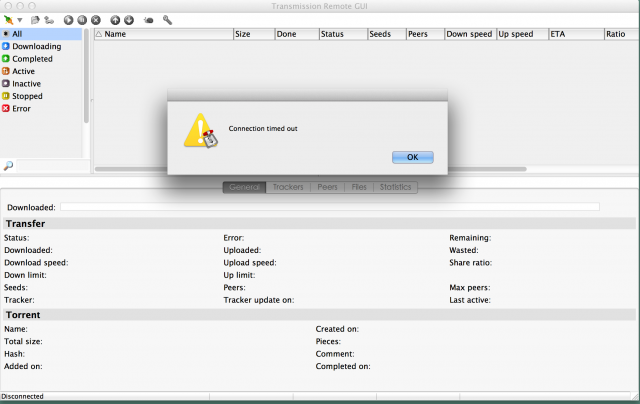Pause the torrent with the pause icon
The width and height of the screenshot is (640, 404).
coord(82,20)
